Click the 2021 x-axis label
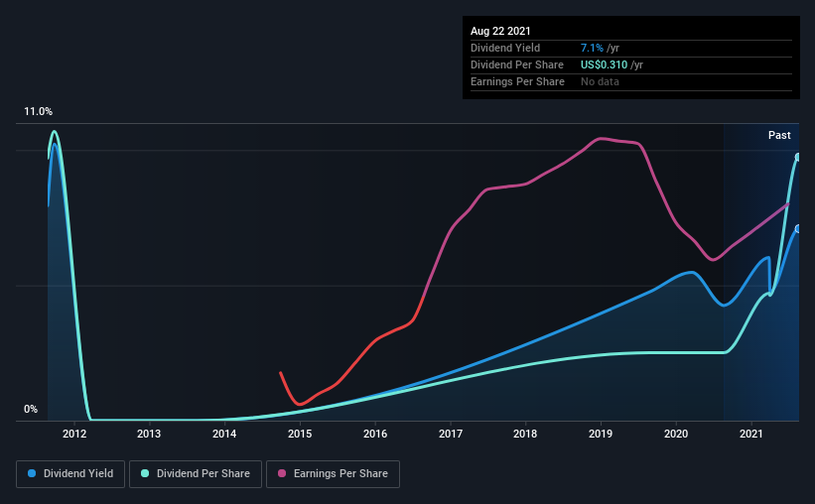Image resolution: width=815 pixels, height=504 pixels. [751, 434]
